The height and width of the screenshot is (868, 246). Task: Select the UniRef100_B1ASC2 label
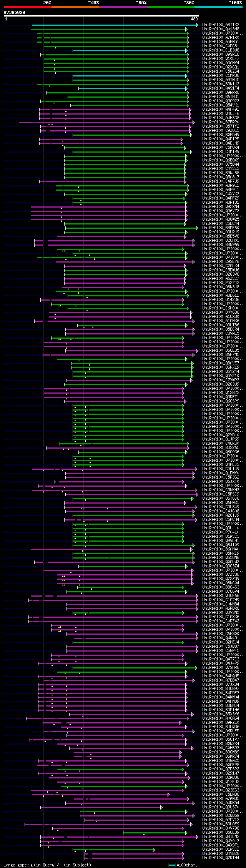pyautogui.click(x=221, y=850)
